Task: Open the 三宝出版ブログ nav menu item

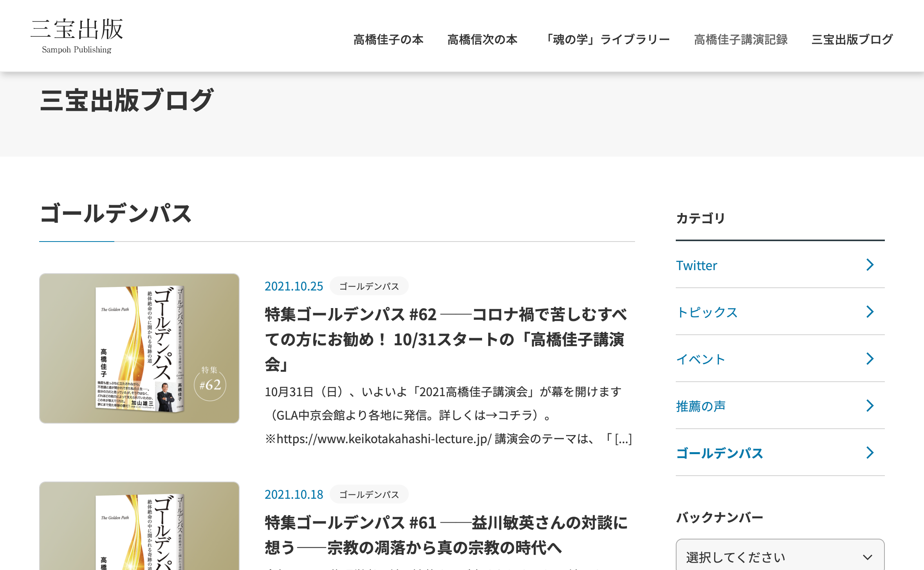Action: pos(852,40)
